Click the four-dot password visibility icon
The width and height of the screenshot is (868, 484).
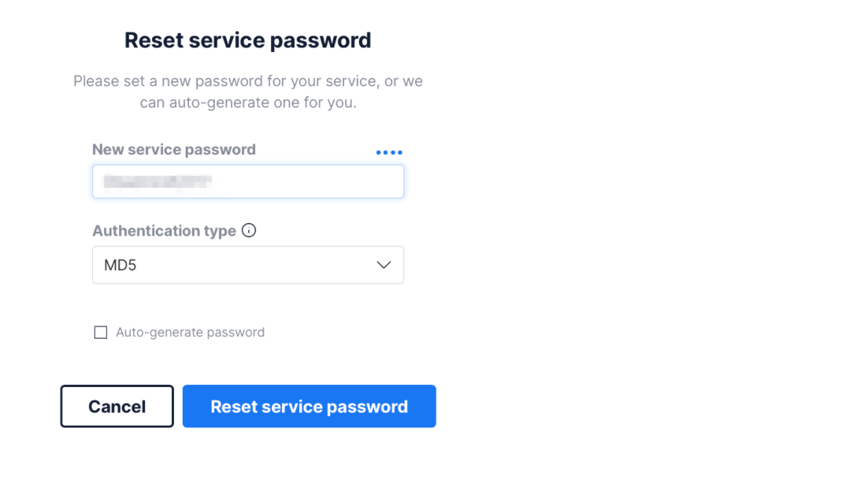click(x=389, y=152)
